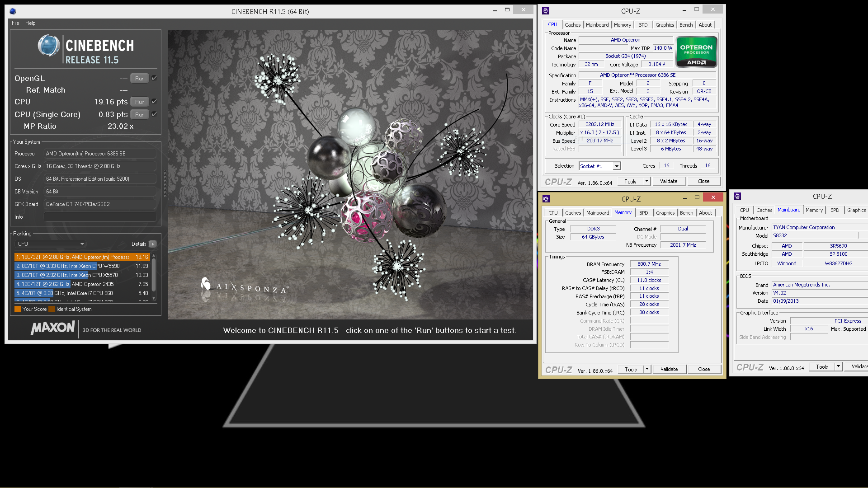Viewport: 868px width, 488px height.
Task: Open Memory tab in Mainboard CPU-Z window
Action: (x=814, y=210)
